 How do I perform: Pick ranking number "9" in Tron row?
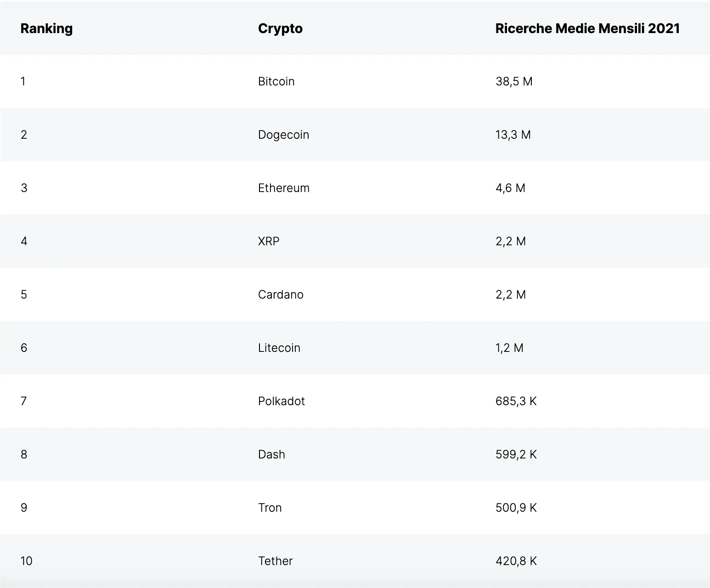(24, 508)
